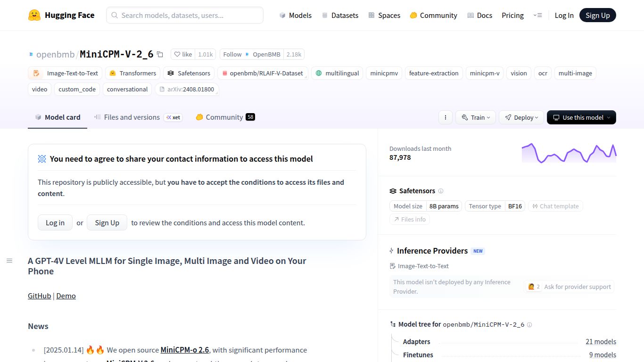Click the search models input field

(184, 15)
